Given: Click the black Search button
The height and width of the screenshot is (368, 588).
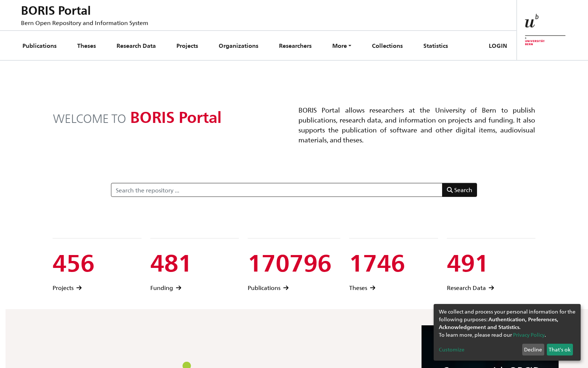Looking at the screenshot, I should [x=459, y=190].
